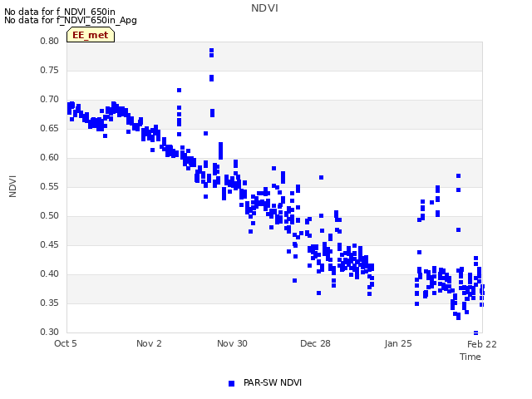This screenshot has width=532, height=399.
Task: Click the Jan 25 x-axis tick label
Action: tap(398, 343)
